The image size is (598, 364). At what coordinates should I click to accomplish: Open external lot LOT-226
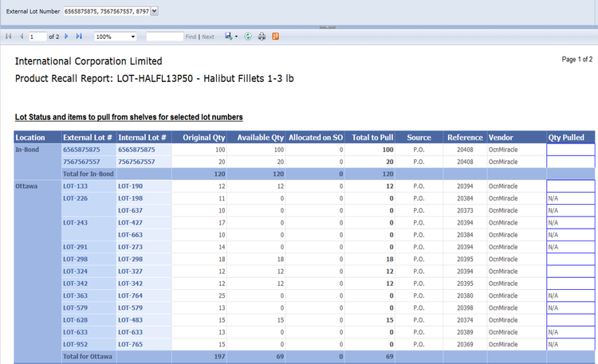[x=75, y=198]
